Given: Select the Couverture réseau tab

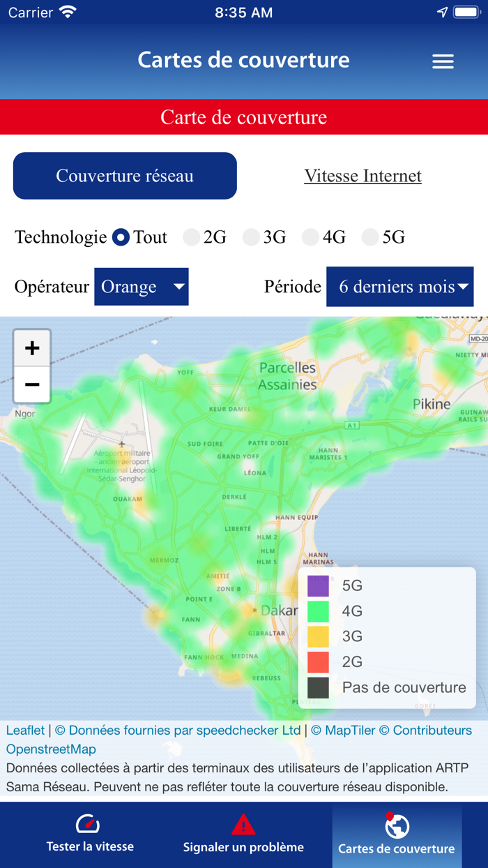Looking at the screenshot, I should [125, 176].
